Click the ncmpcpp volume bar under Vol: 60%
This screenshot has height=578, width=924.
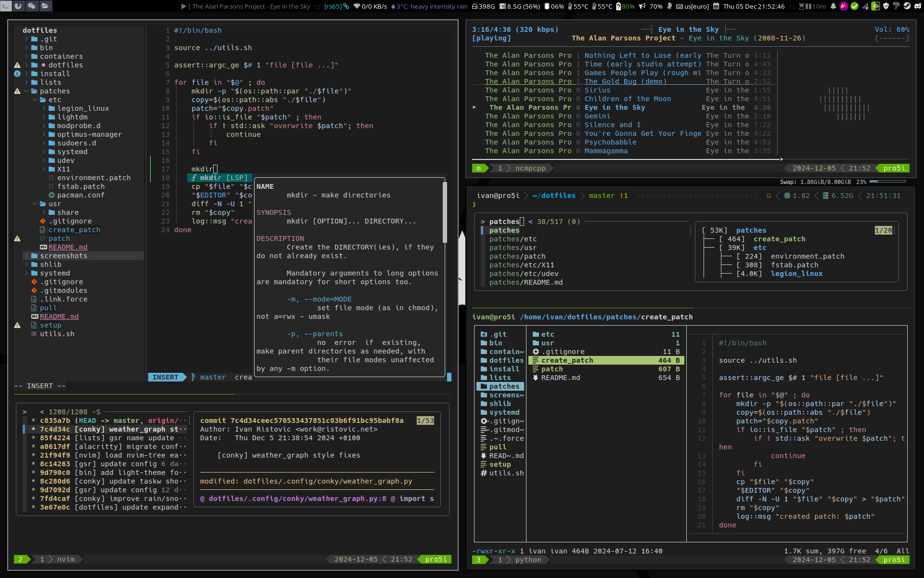pos(892,38)
